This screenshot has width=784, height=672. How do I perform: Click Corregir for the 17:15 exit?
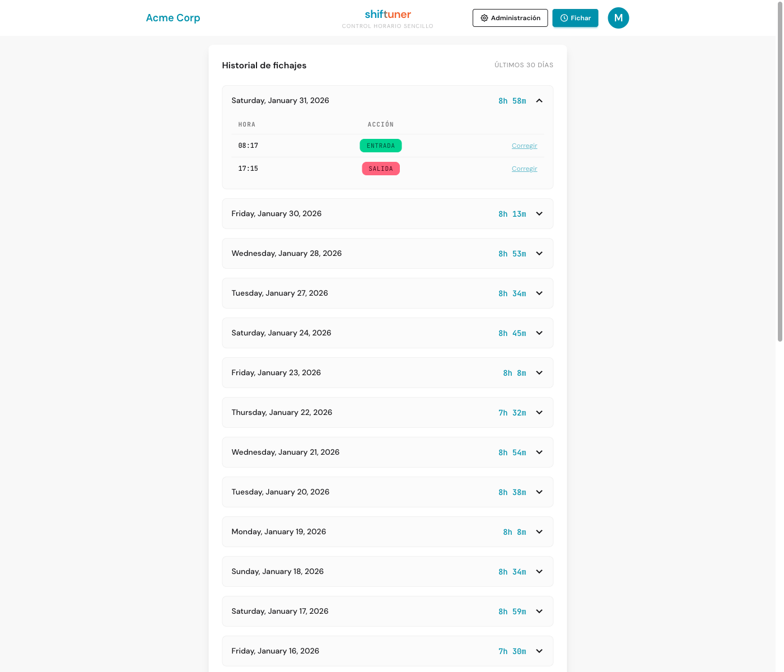click(524, 169)
